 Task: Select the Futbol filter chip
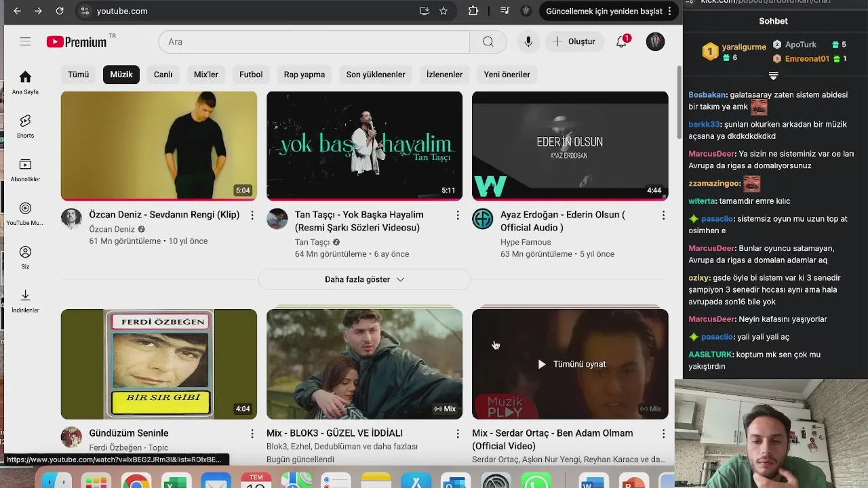tap(251, 75)
